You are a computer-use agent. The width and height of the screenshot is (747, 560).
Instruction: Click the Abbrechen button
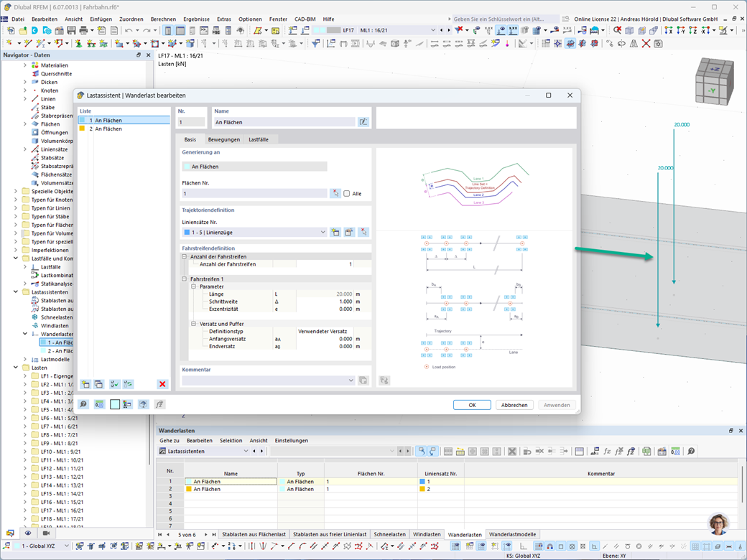pos(514,405)
